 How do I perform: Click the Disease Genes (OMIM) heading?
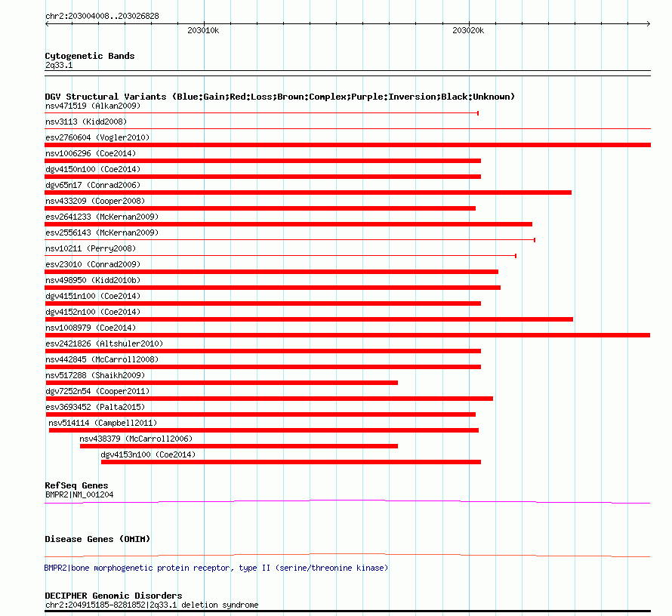tap(97, 539)
